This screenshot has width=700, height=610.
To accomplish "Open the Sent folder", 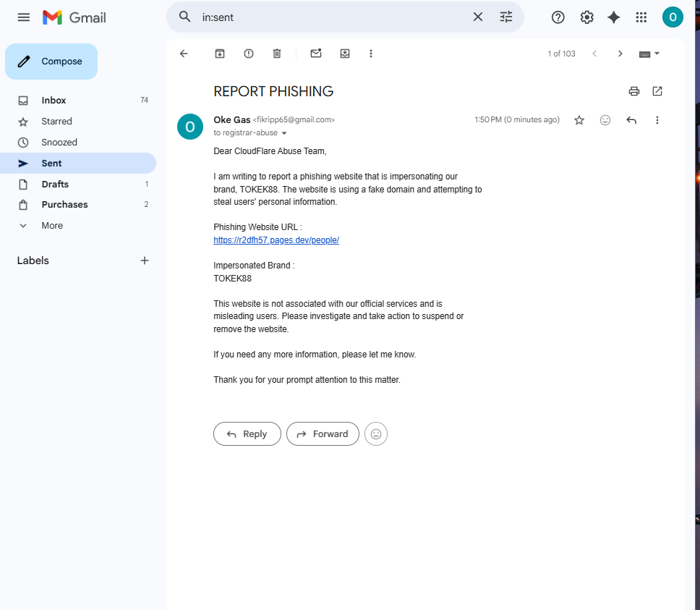I will (x=78, y=163).
